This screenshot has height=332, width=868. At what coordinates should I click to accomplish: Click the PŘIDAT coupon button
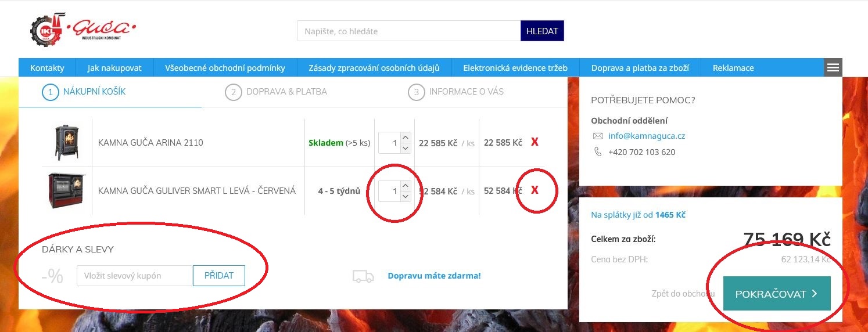[219, 276]
